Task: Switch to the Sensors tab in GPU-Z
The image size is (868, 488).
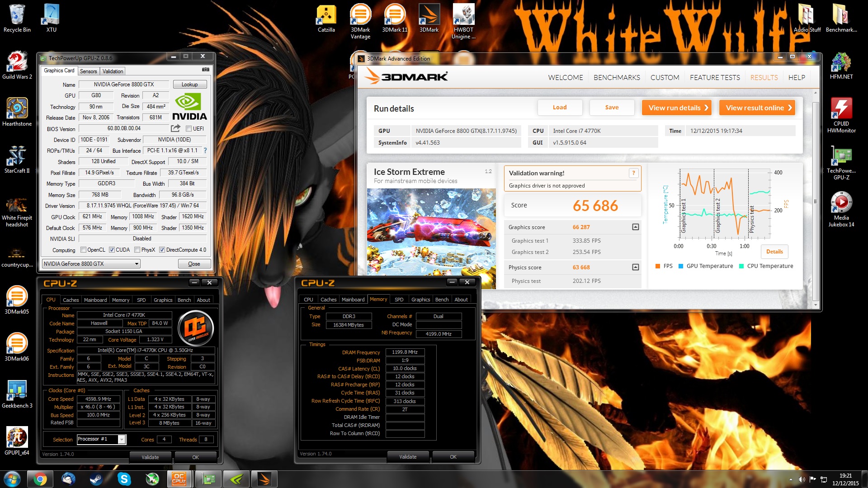Action: coord(88,71)
